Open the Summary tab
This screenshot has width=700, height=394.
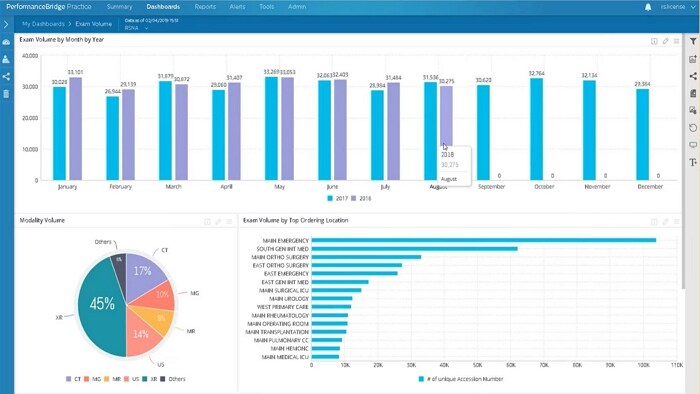[119, 7]
